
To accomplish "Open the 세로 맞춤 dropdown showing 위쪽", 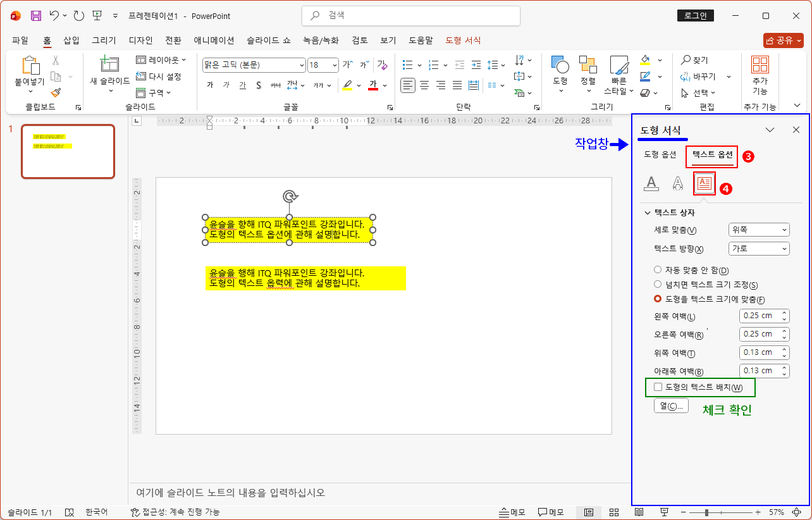I will coord(759,230).
